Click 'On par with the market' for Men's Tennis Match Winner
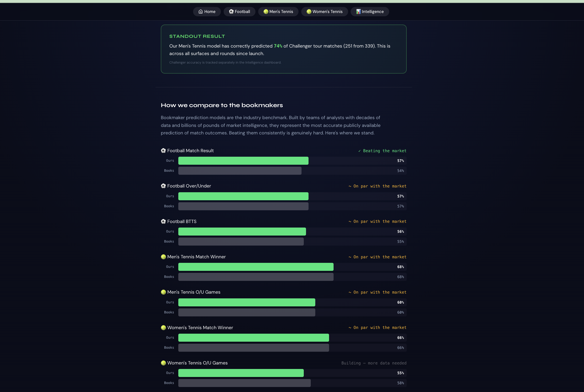Image resolution: width=584 pixels, height=392 pixels. click(377, 257)
